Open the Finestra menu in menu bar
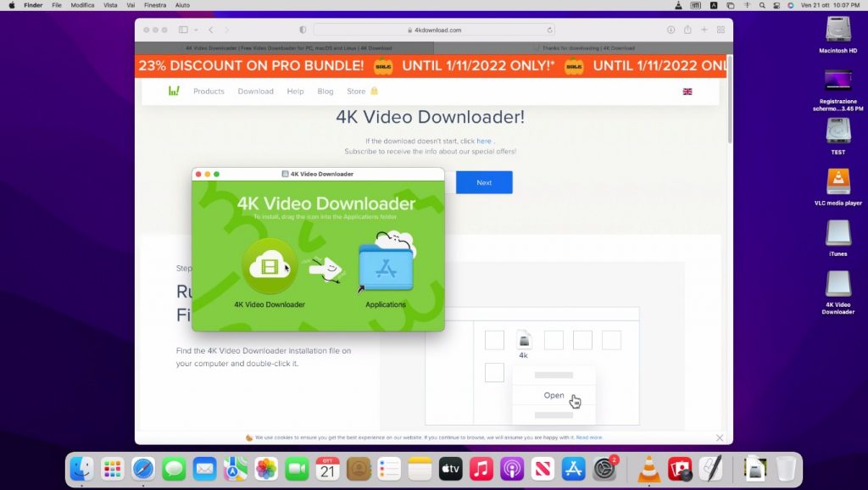Viewport: 868px width, 490px height. [x=155, y=5]
